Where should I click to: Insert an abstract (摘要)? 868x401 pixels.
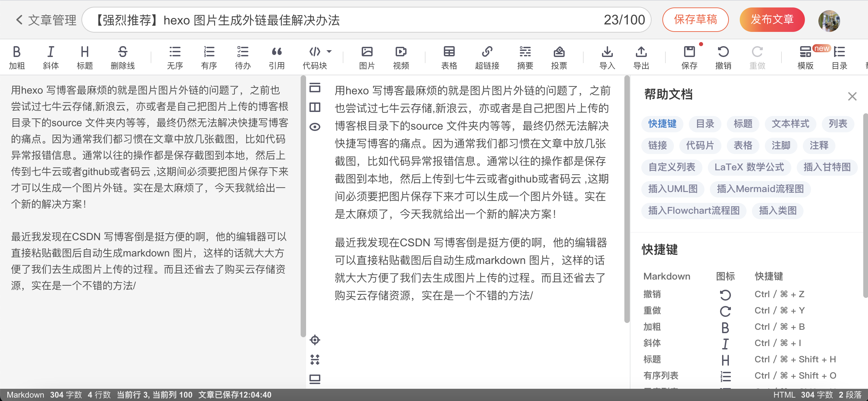(525, 57)
